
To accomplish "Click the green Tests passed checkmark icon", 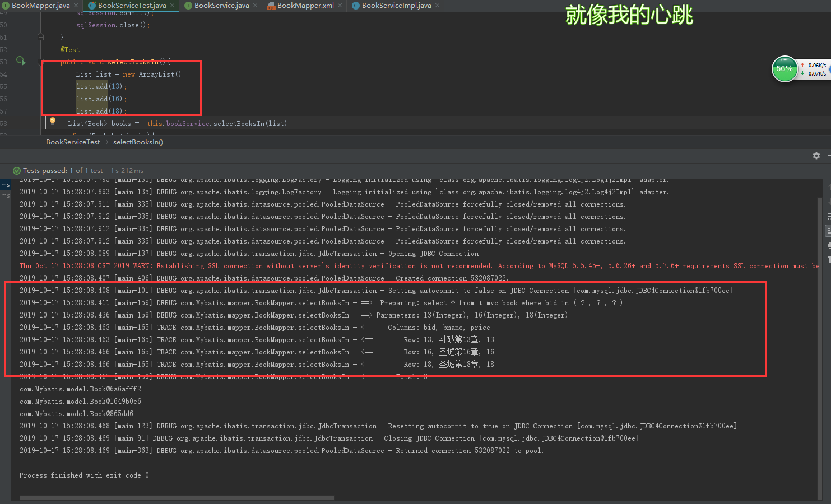I will coord(17,170).
